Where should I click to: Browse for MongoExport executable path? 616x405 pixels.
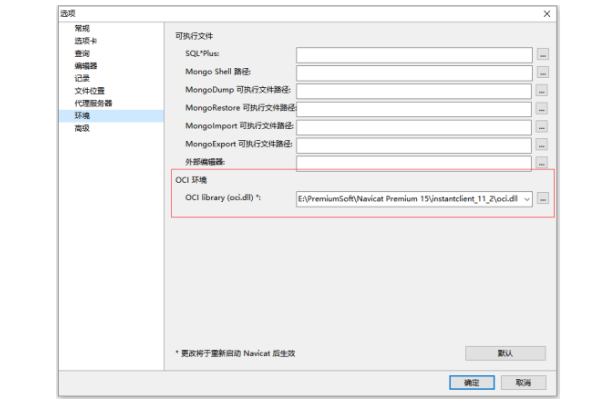pyautogui.click(x=542, y=145)
